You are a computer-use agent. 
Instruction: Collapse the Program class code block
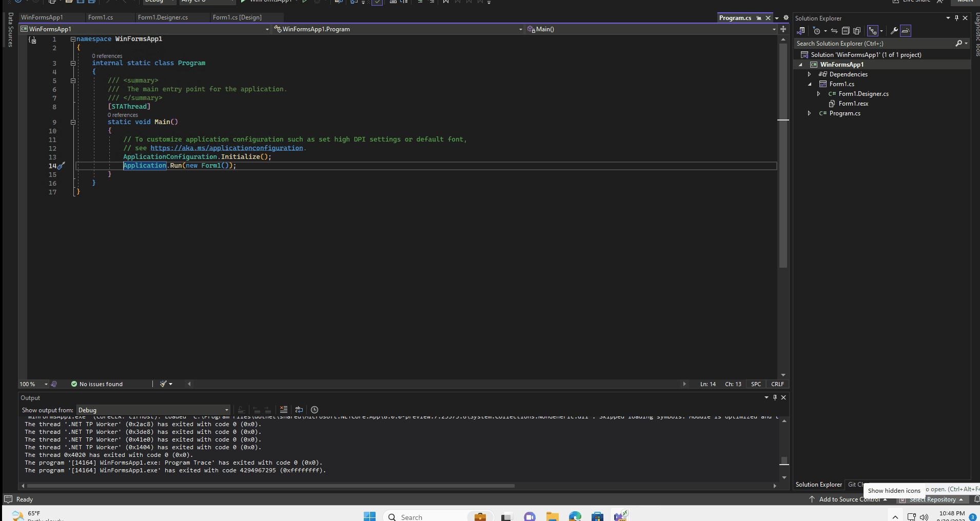[73, 63]
